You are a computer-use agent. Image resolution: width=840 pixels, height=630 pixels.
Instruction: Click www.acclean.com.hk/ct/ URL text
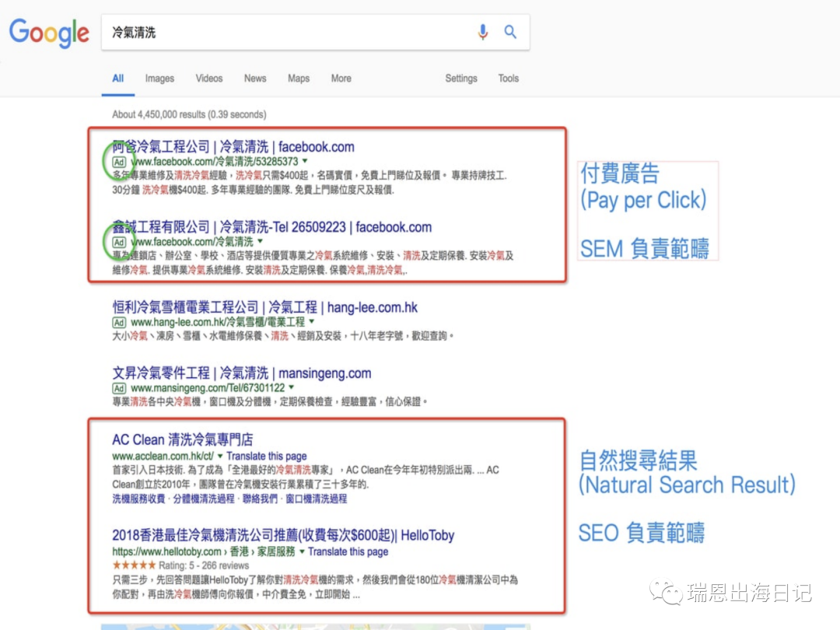[x=163, y=456]
